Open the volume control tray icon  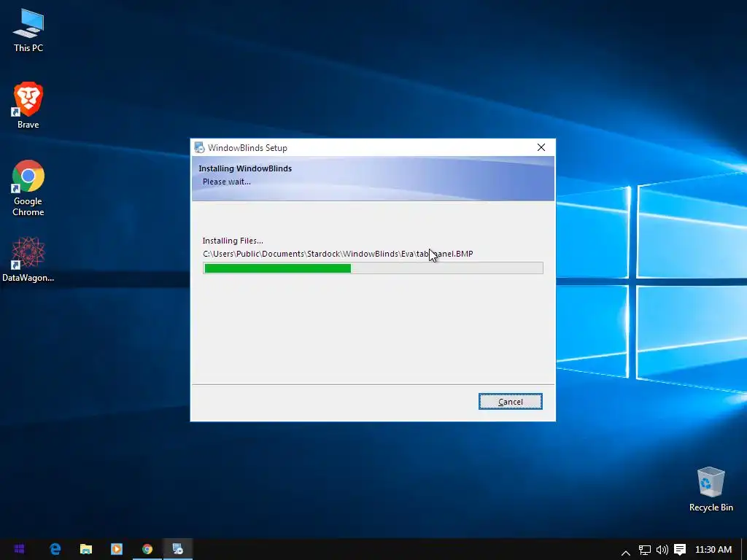pyautogui.click(x=662, y=550)
